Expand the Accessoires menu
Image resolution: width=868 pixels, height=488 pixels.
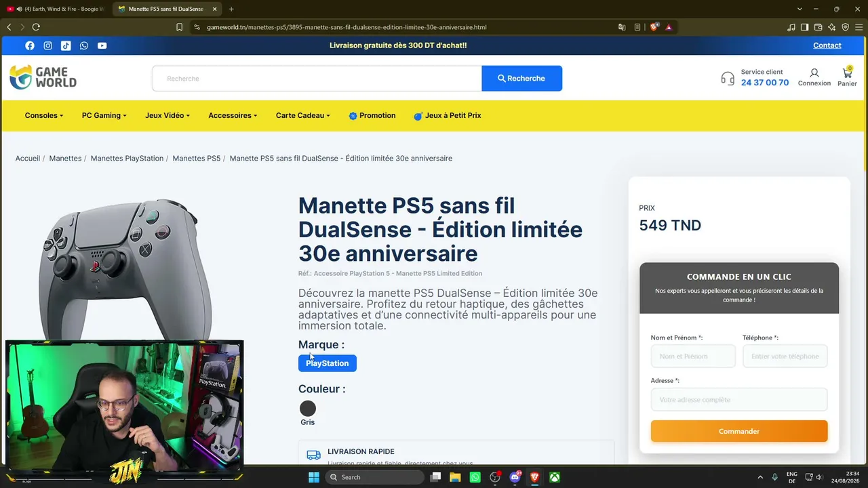(233, 115)
